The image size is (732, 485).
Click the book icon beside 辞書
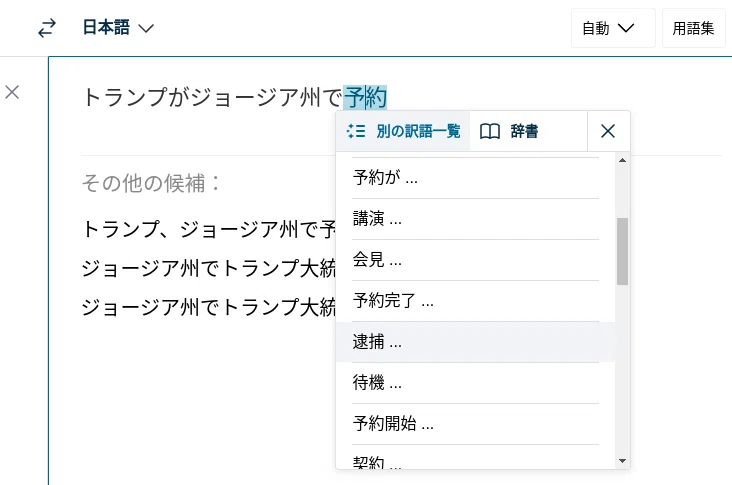pyautogui.click(x=490, y=131)
